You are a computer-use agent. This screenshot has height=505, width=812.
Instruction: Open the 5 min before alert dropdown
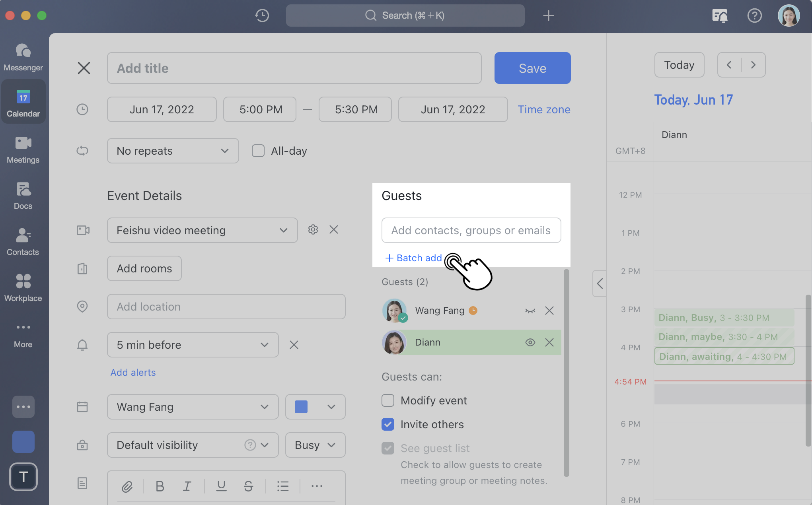click(x=193, y=345)
